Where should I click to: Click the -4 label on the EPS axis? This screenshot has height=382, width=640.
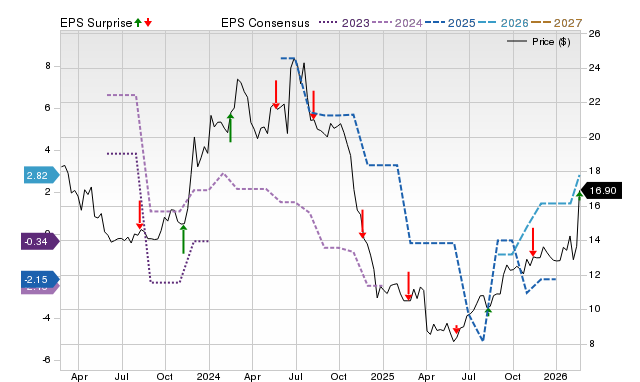(47, 318)
